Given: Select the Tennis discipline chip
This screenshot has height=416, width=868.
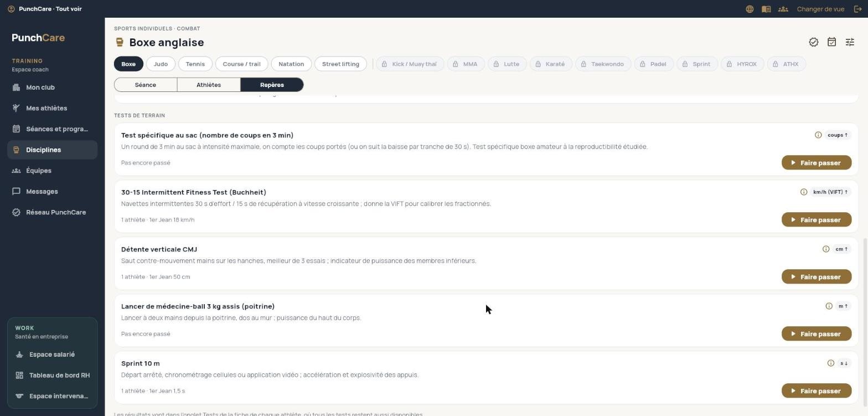Looking at the screenshot, I should click(x=195, y=64).
